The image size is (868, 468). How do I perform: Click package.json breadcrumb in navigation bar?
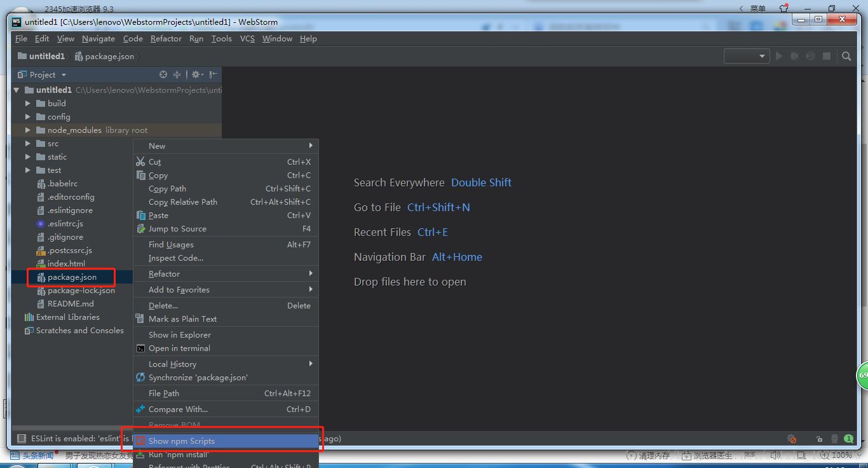click(105, 57)
